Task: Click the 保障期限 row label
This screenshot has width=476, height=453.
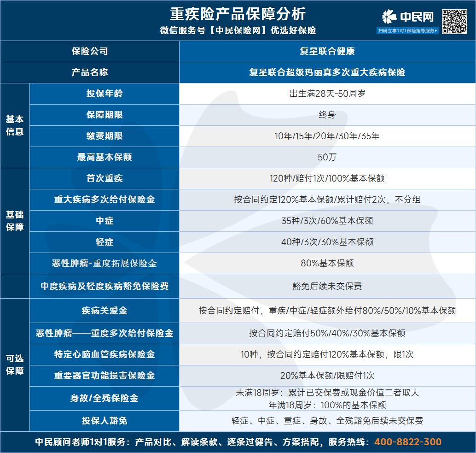Action: tap(104, 115)
